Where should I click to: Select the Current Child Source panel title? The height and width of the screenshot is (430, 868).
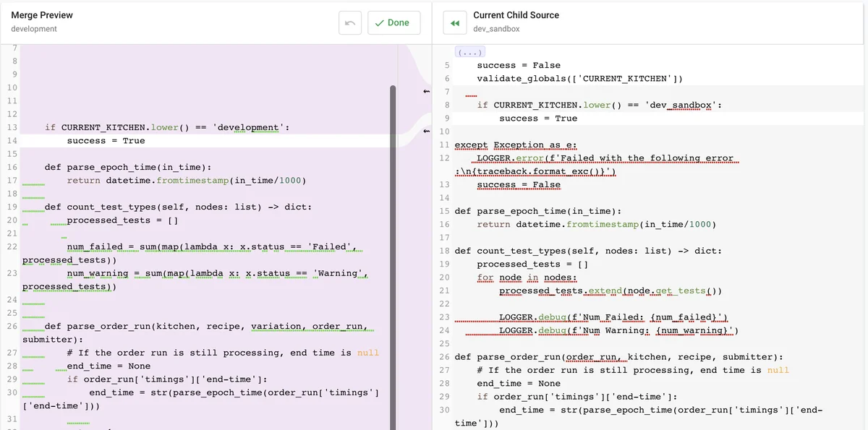tap(516, 15)
